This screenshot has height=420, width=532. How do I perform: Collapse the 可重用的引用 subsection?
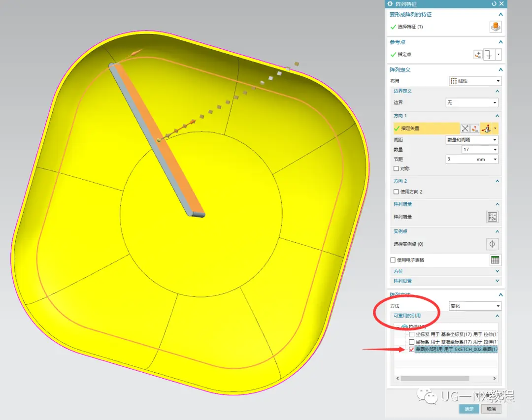point(497,316)
